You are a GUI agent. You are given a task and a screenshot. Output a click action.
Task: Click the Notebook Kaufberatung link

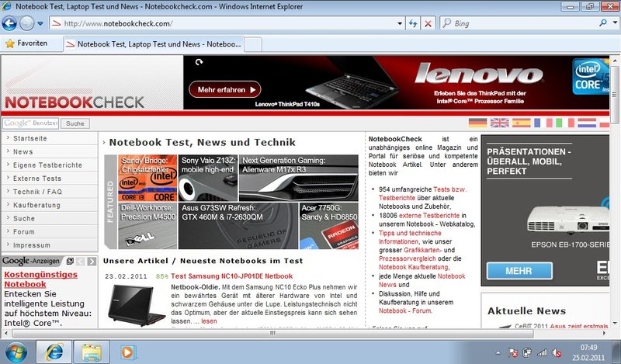tap(414, 267)
